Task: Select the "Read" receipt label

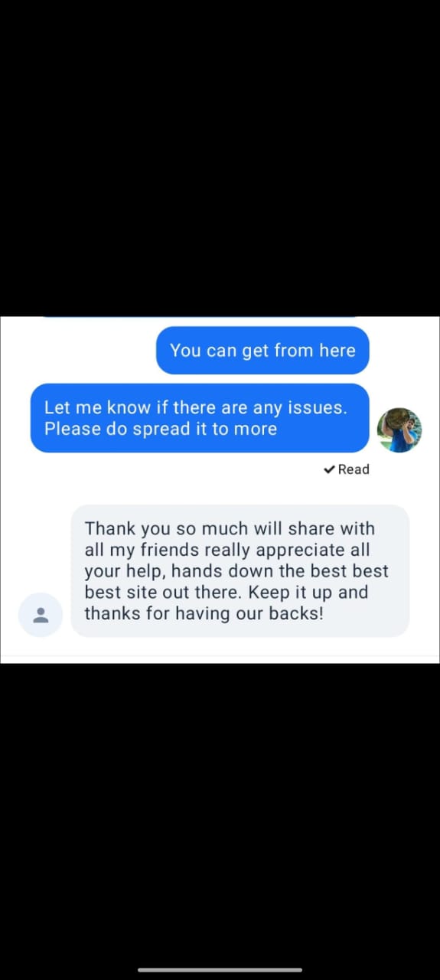Action: (x=354, y=469)
